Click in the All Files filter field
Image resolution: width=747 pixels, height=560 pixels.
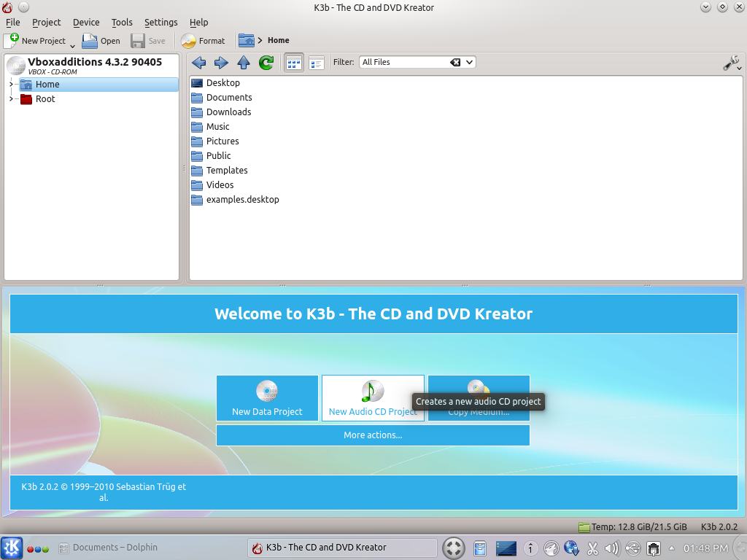click(404, 63)
